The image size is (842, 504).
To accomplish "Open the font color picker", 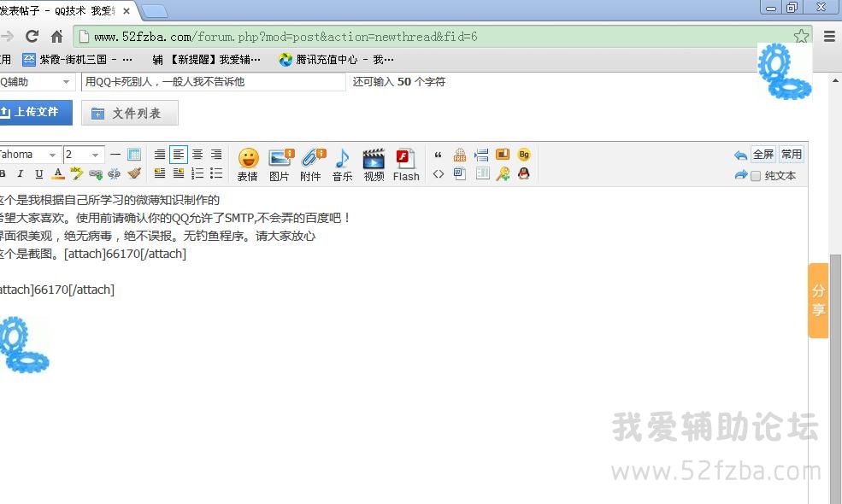I will (x=58, y=173).
